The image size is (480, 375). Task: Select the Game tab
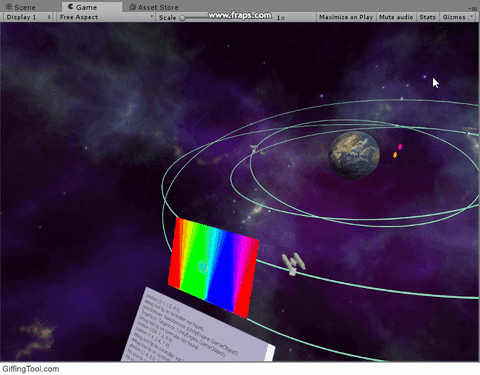point(82,7)
